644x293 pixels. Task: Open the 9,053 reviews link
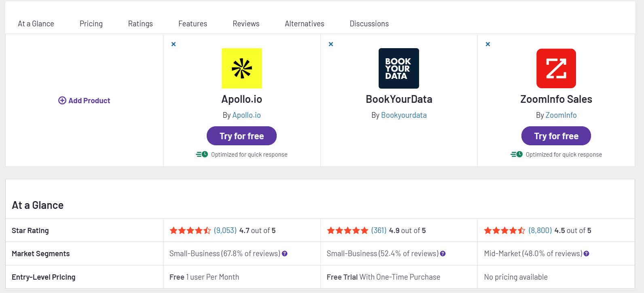click(x=225, y=230)
